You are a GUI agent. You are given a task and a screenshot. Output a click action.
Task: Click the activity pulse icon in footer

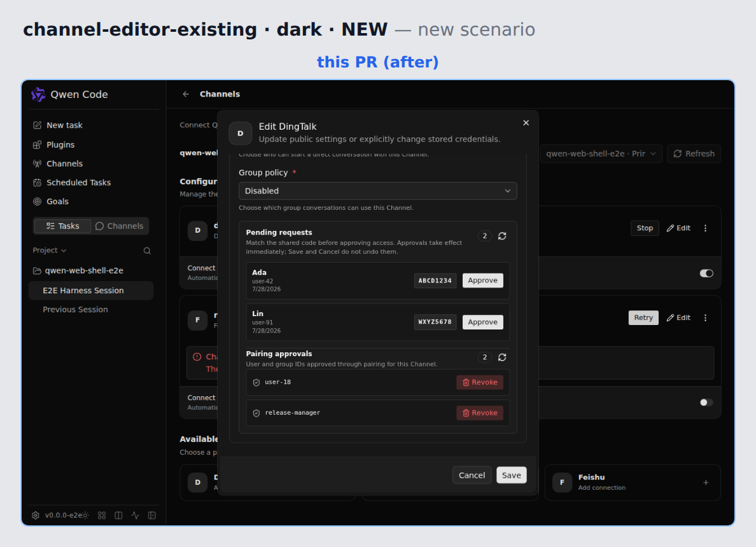135,515
